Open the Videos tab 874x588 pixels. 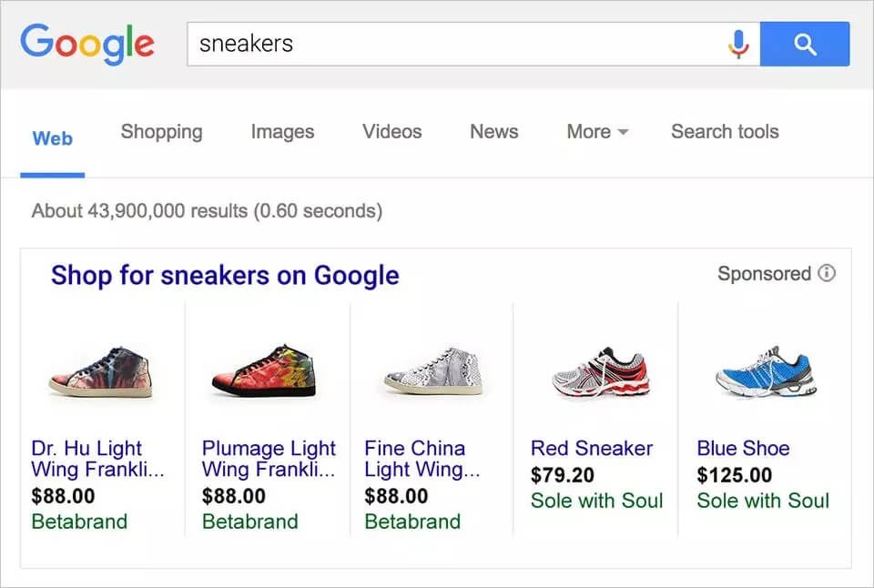pyautogui.click(x=391, y=132)
